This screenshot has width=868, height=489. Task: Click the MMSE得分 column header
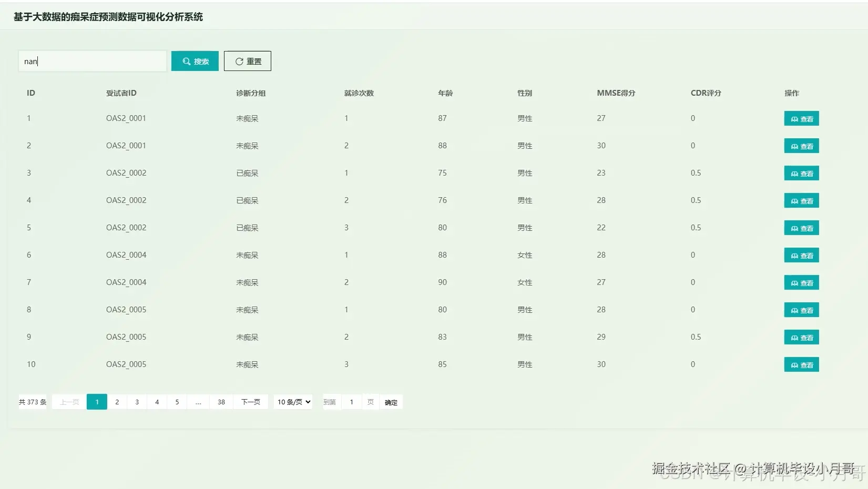(616, 93)
